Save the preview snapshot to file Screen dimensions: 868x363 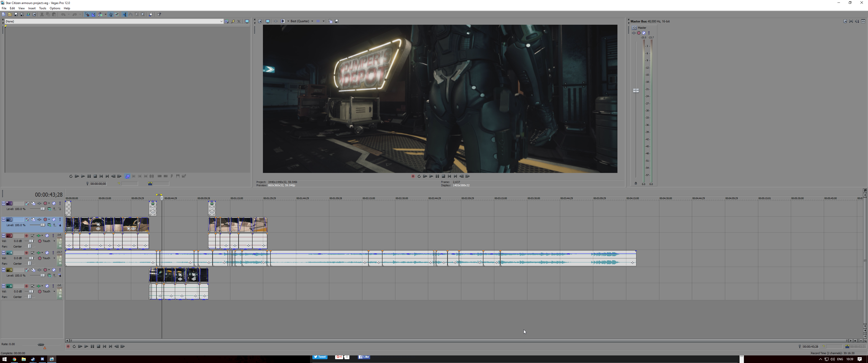337,21
